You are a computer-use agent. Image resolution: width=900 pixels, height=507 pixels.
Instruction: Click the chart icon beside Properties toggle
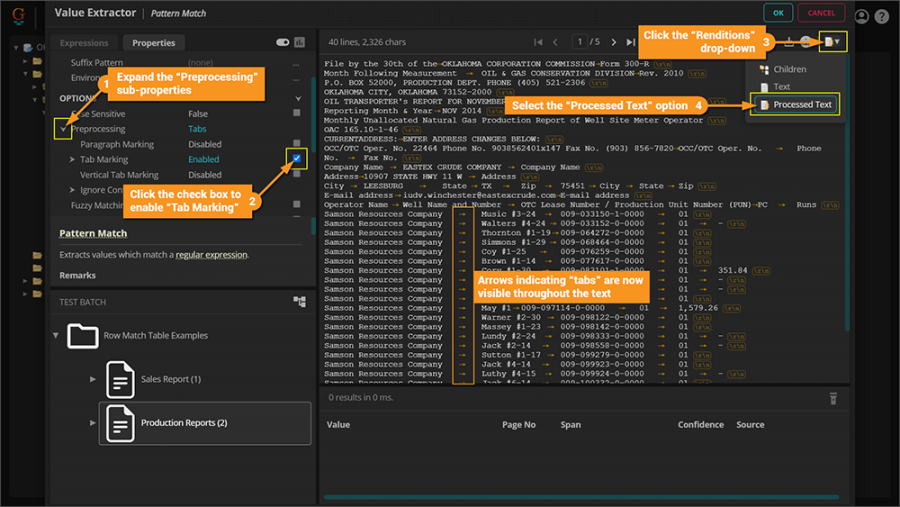coord(299,43)
